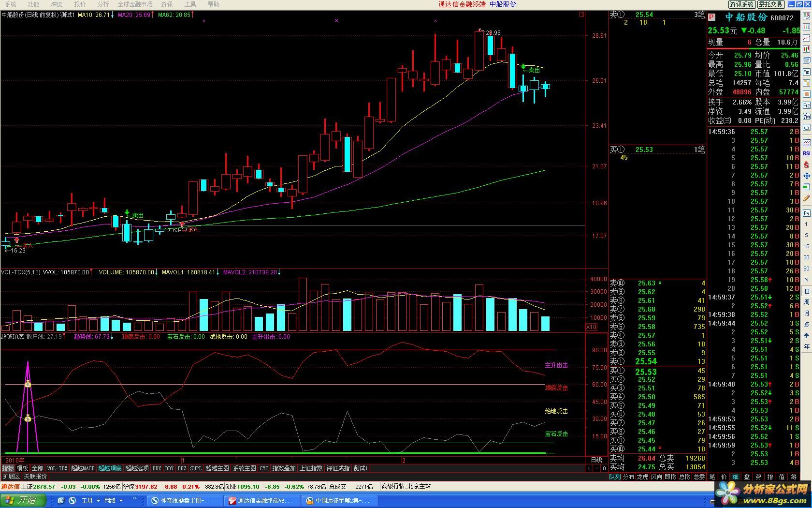Click the 上证 index value in status bar
This screenshot has height=508, width=812.
(x=44, y=487)
